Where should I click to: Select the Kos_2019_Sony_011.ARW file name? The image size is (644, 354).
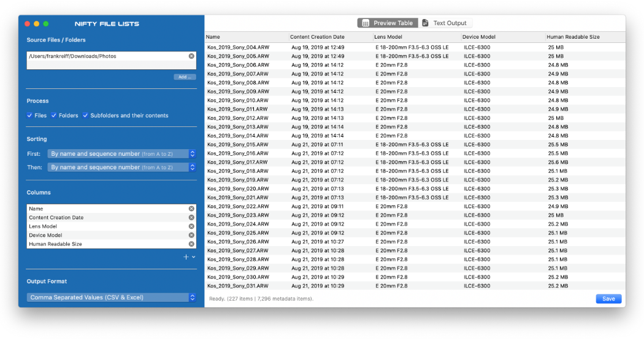pos(237,109)
